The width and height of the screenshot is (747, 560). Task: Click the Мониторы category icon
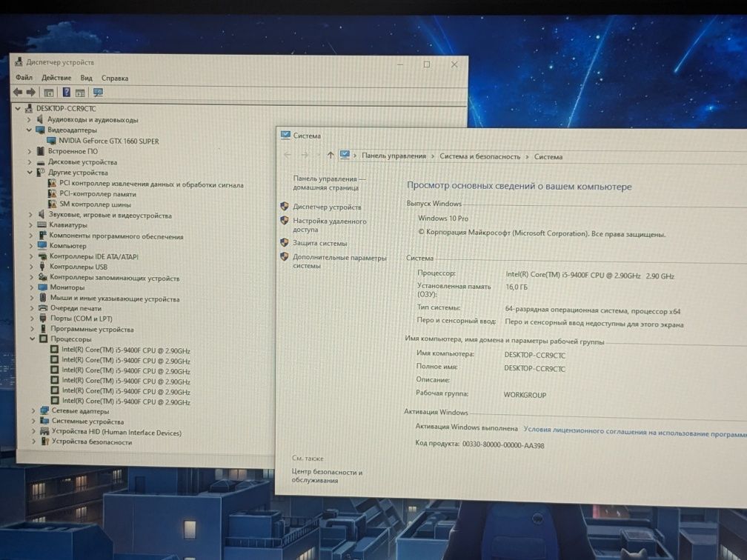[x=43, y=287]
